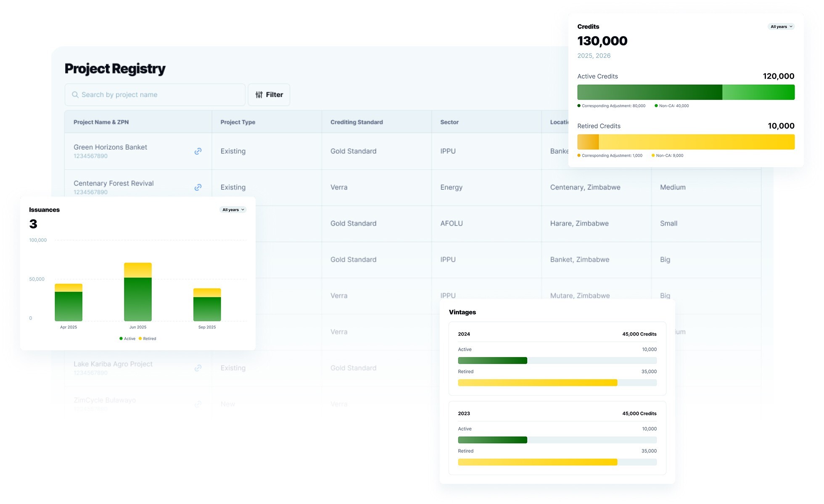824x504 pixels.
Task: Open link icon for Lake Kariba Agro Project
Action: 198,368
